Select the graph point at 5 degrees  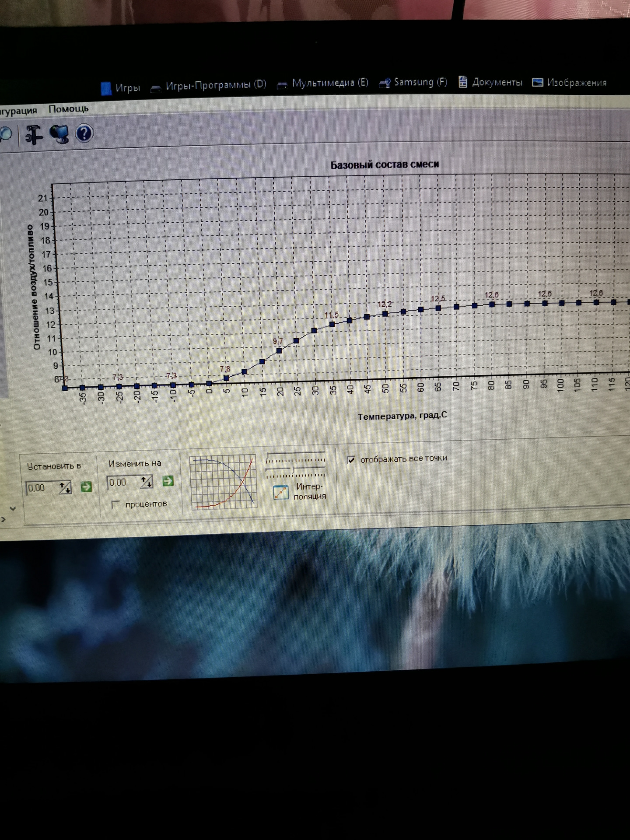coord(226,378)
